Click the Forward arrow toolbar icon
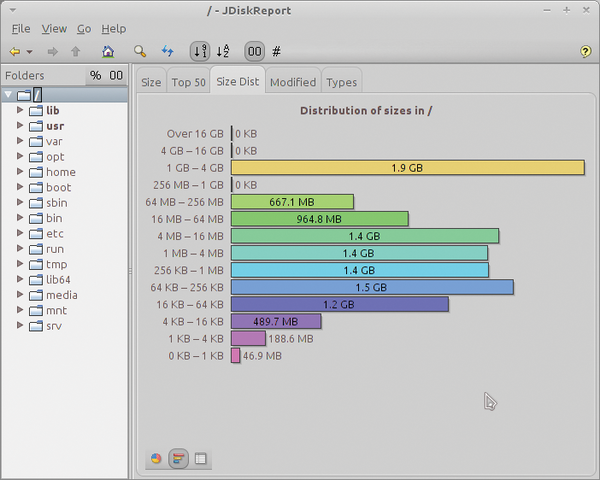 tap(52, 51)
